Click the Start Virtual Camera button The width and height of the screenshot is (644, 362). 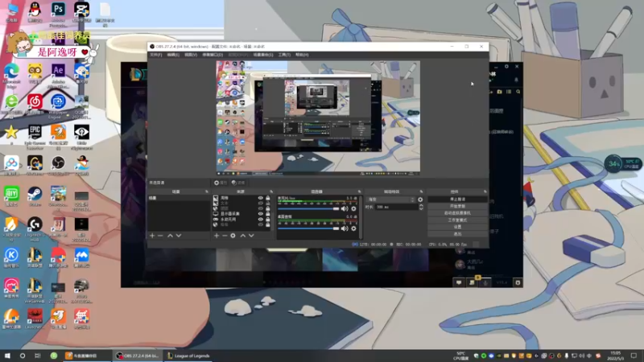(x=457, y=213)
